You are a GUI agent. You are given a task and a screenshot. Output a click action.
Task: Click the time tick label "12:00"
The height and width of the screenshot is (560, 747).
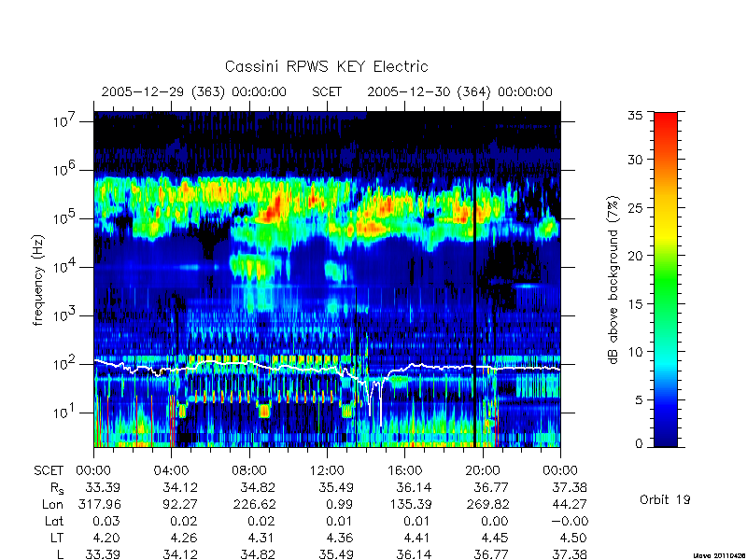[x=326, y=471]
